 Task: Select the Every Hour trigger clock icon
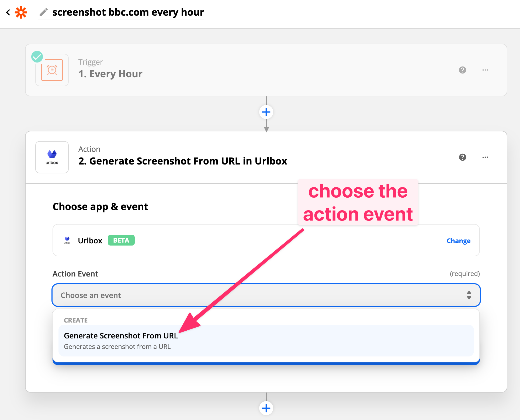52,70
